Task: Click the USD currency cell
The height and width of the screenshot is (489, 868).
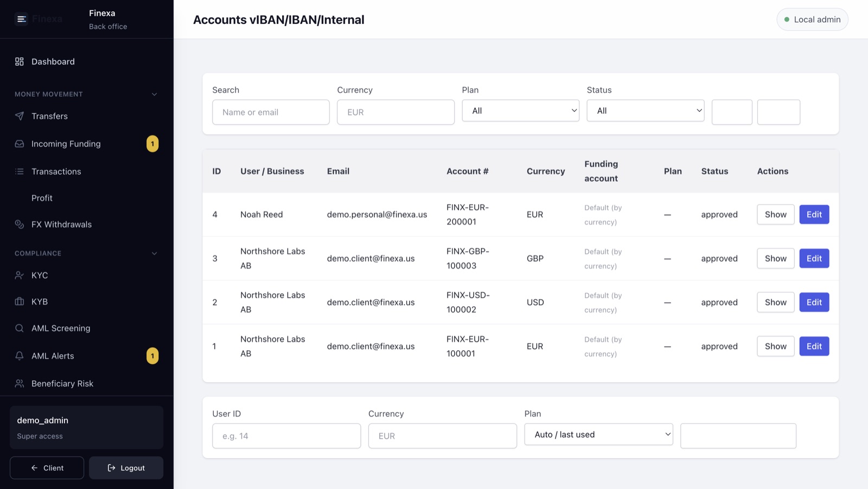Action: pyautogui.click(x=535, y=303)
